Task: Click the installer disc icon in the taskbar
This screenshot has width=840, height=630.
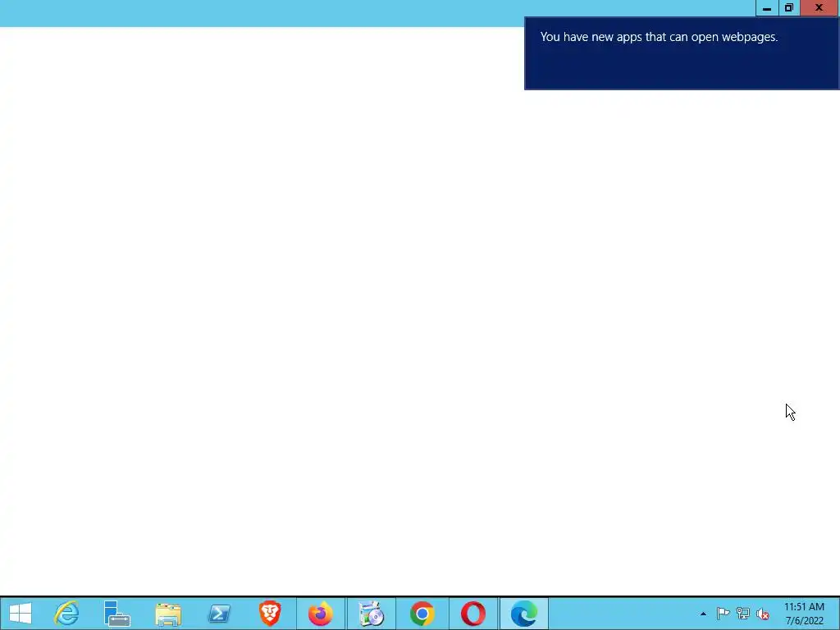Action: [x=371, y=614]
